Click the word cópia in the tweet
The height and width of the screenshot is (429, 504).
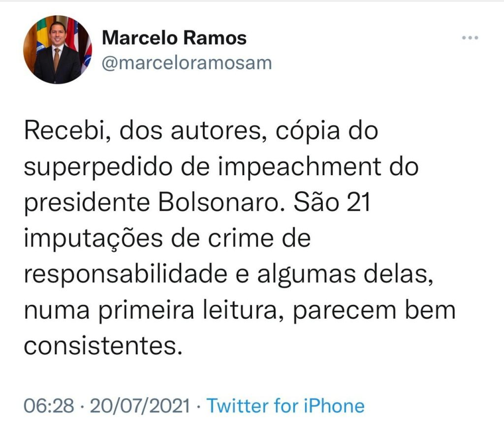click(x=308, y=132)
